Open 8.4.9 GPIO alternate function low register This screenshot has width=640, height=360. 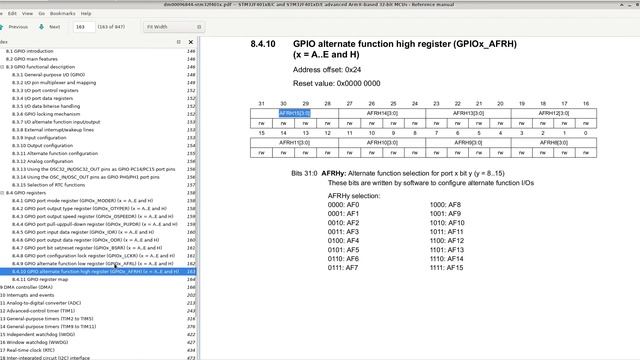coord(92,264)
